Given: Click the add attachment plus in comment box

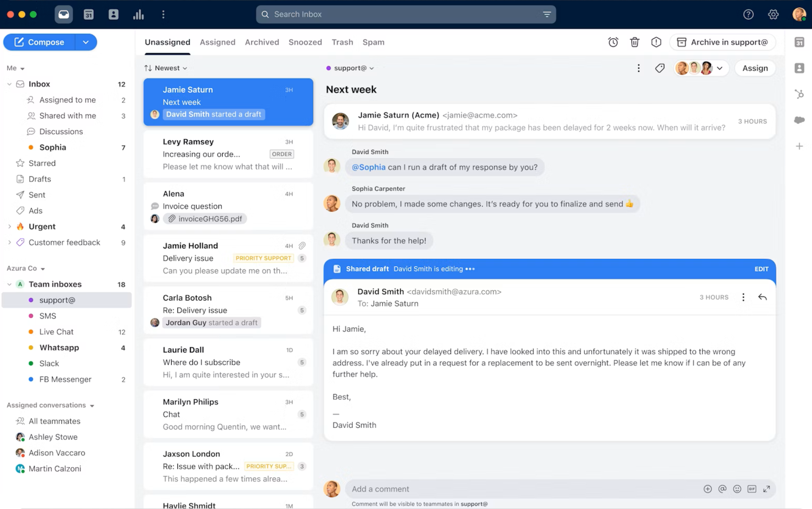Looking at the screenshot, I should tap(708, 489).
